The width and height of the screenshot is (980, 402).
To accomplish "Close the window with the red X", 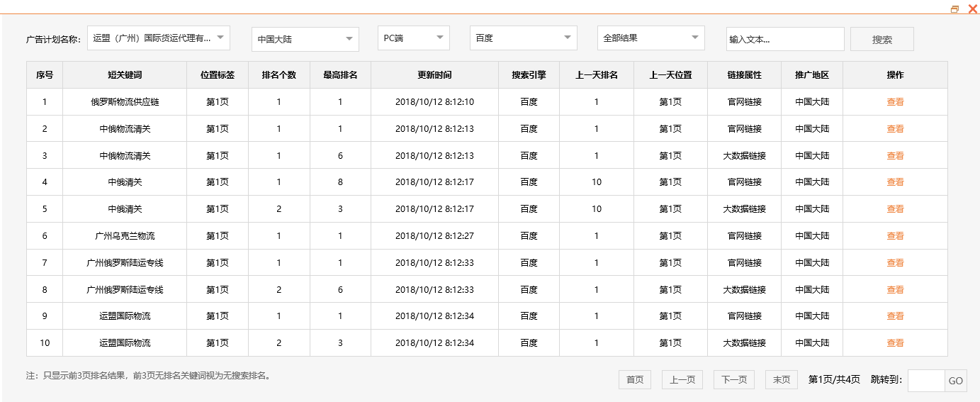I will pos(972,9).
